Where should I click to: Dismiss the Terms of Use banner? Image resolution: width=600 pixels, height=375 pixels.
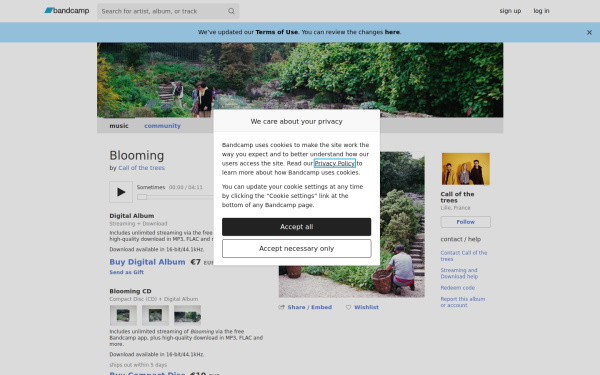(x=589, y=33)
